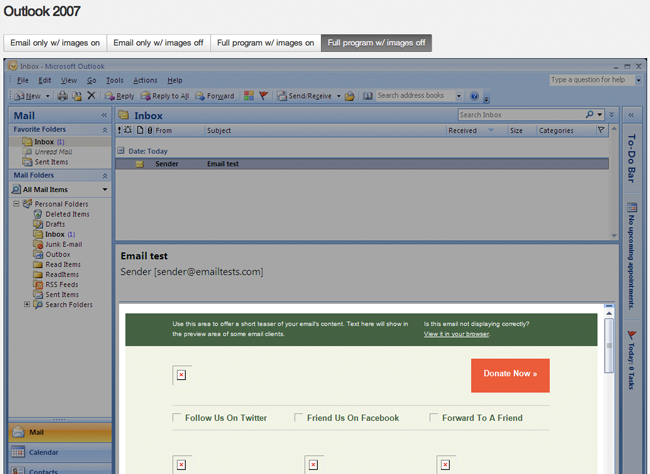Open the Edit menu
Screen dimensions: 650x474
(44, 80)
